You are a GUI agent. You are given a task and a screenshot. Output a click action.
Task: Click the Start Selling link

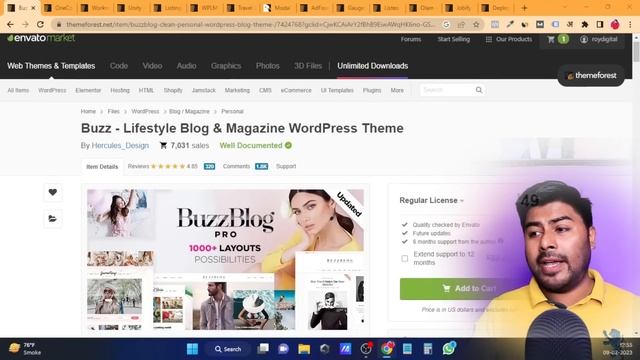[x=453, y=39]
